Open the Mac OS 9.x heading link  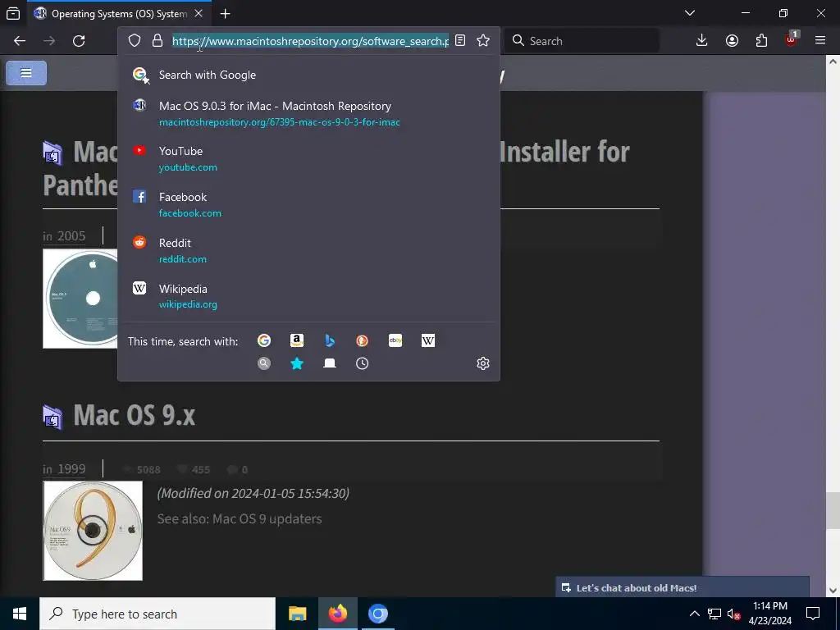point(134,415)
